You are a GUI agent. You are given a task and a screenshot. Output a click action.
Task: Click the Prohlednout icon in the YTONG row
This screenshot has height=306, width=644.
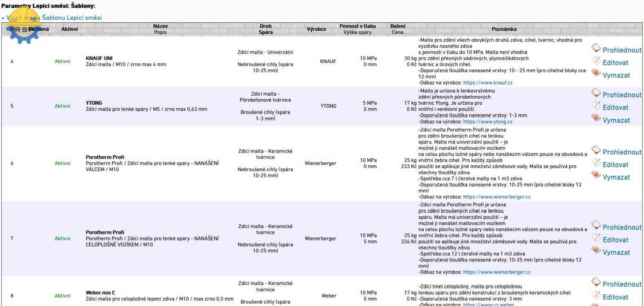pyautogui.click(x=596, y=93)
